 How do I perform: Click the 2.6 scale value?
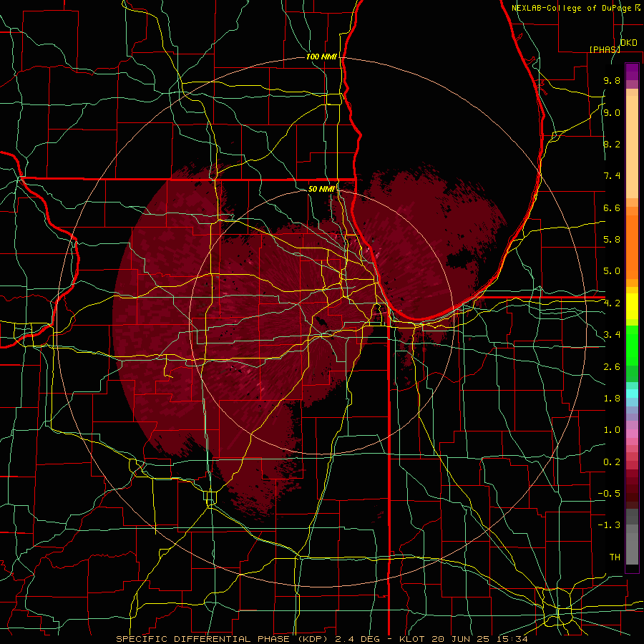click(x=612, y=366)
